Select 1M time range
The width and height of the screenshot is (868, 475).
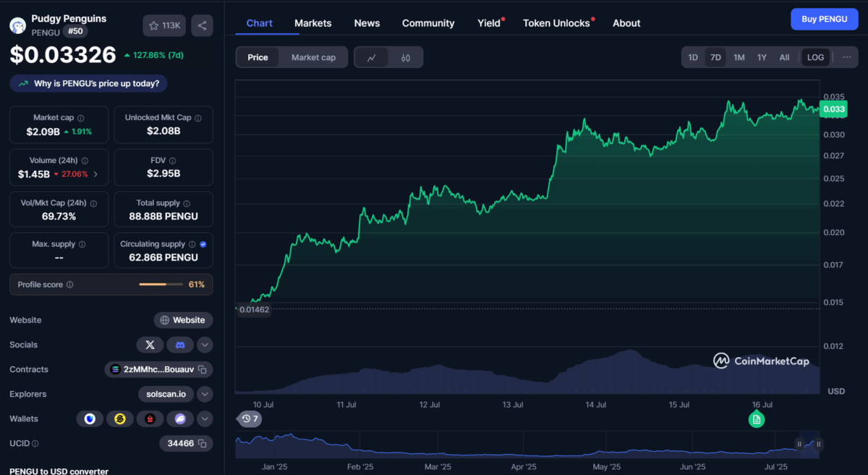(739, 57)
